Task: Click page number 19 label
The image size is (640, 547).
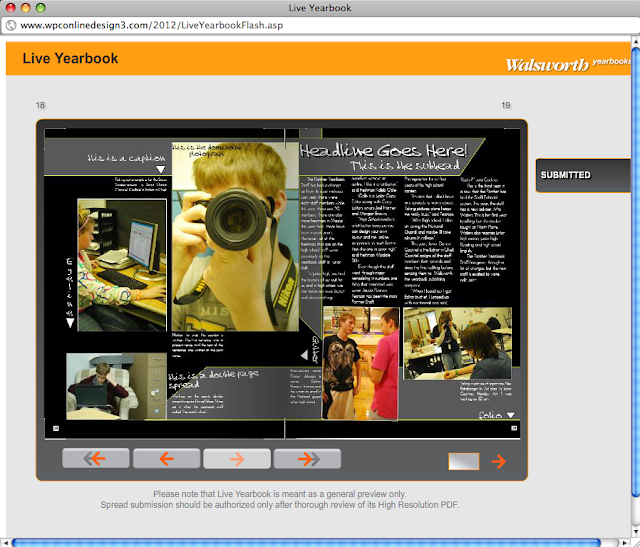Action: click(x=506, y=105)
